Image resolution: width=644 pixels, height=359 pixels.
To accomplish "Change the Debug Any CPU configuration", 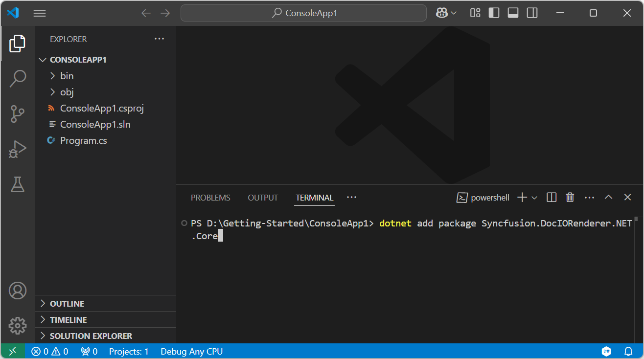I will coord(191,351).
